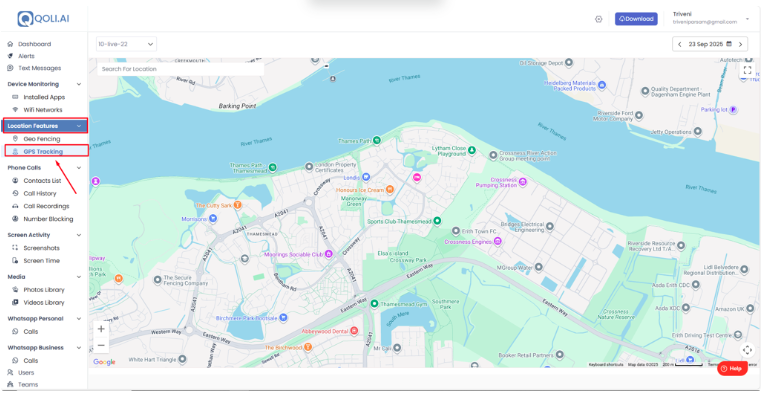Click the Abbeywood Dental pin
The image size is (762, 393).
354,331
